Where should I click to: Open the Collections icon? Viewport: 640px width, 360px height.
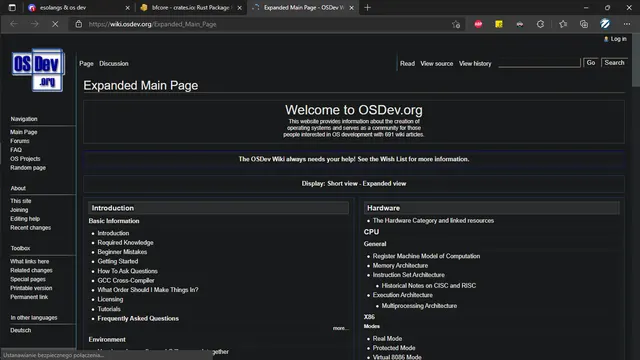(x=584, y=24)
